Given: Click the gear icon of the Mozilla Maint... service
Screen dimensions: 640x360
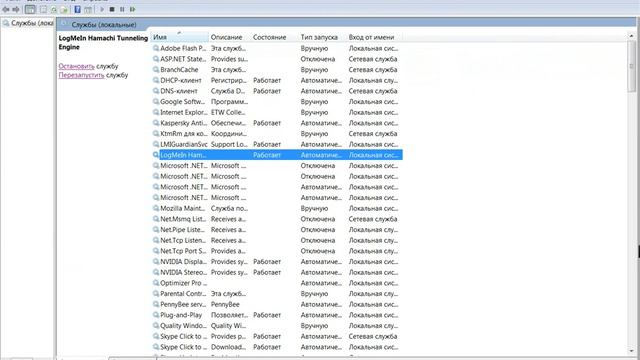Looking at the screenshot, I should click(156, 208).
